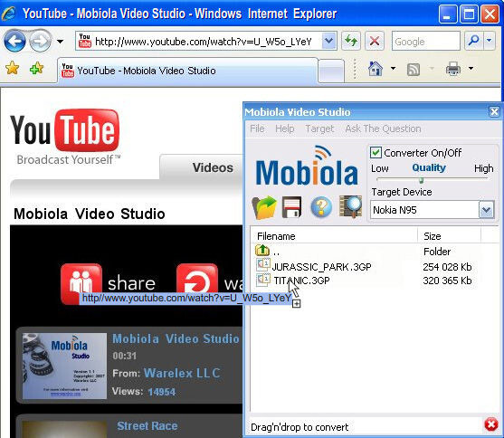Run search with magnifier icon

473,41
